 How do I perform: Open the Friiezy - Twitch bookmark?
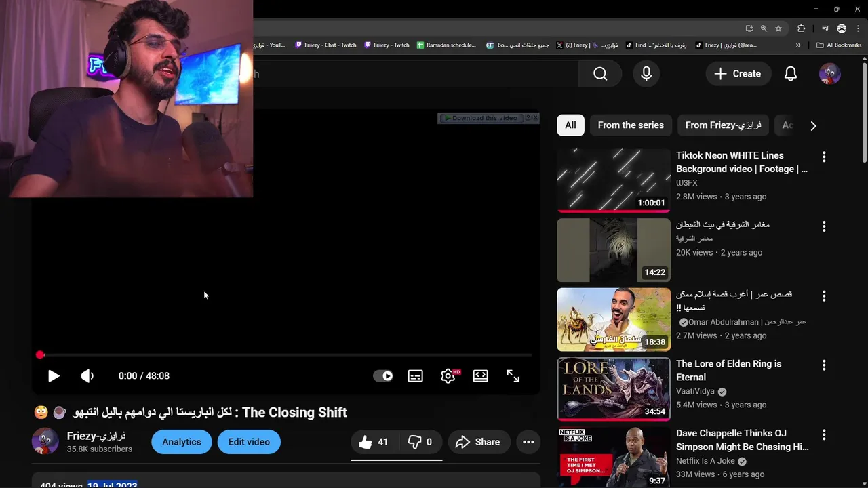pyautogui.click(x=387, y=45)
